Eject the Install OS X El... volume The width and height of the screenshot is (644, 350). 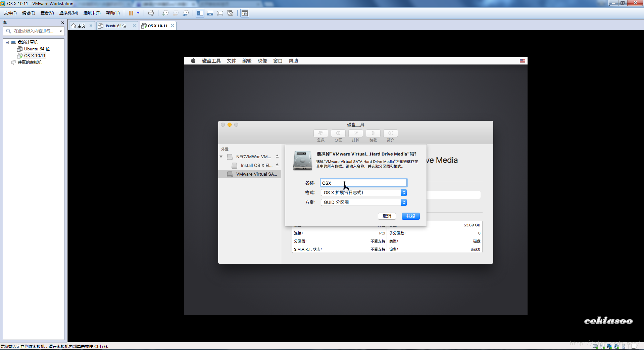click(x=277, y=165)
